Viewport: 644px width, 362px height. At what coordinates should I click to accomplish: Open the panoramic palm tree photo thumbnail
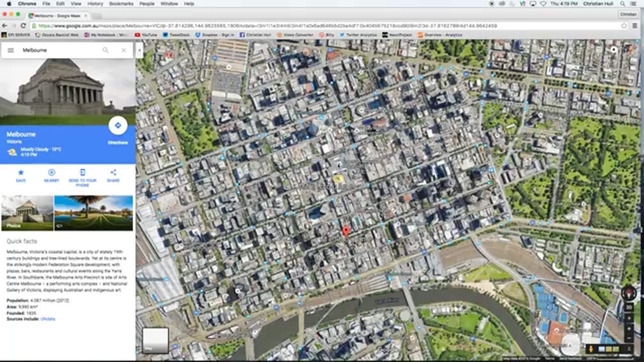94,213
